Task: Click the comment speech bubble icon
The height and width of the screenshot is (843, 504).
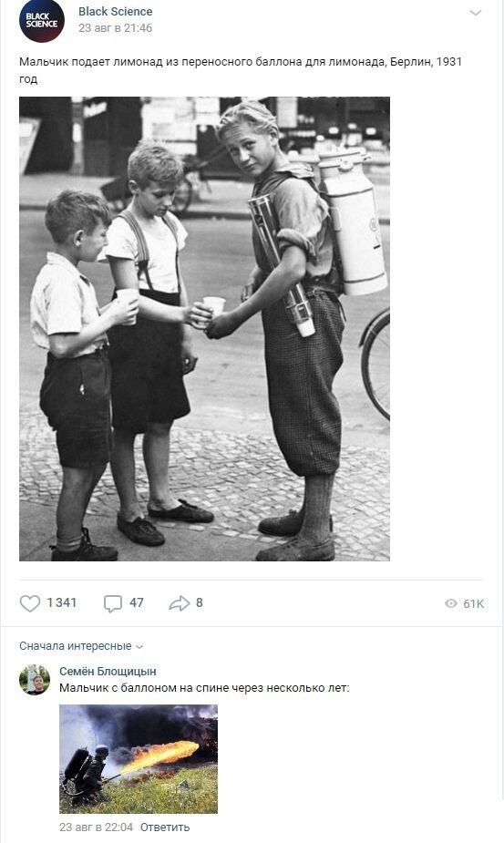Action: (x=112, y=603)
